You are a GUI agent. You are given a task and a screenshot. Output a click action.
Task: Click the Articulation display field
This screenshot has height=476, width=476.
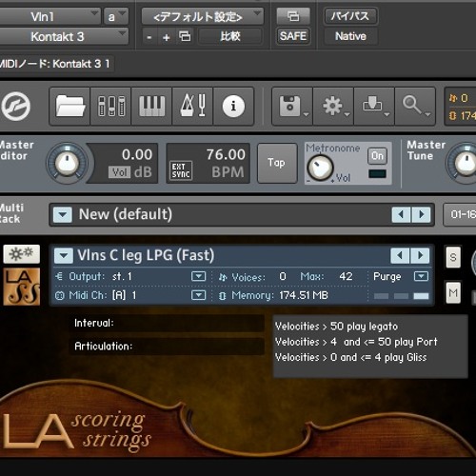pyautogui.click(x=167, y=347)
